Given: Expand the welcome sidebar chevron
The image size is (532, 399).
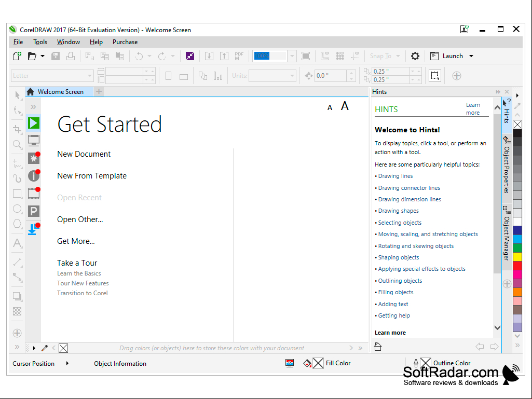Looking at the screenshot, I should point(33,107).
